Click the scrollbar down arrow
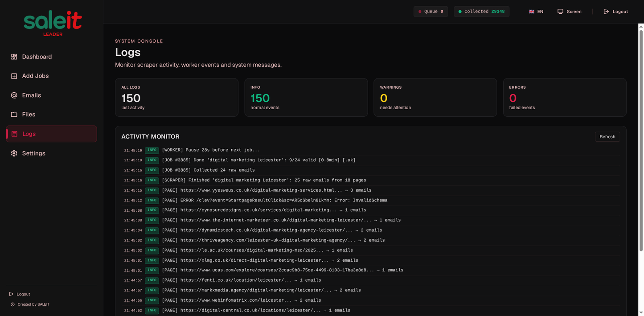Screen dimensions: 644x316 (x=641, y=313)
